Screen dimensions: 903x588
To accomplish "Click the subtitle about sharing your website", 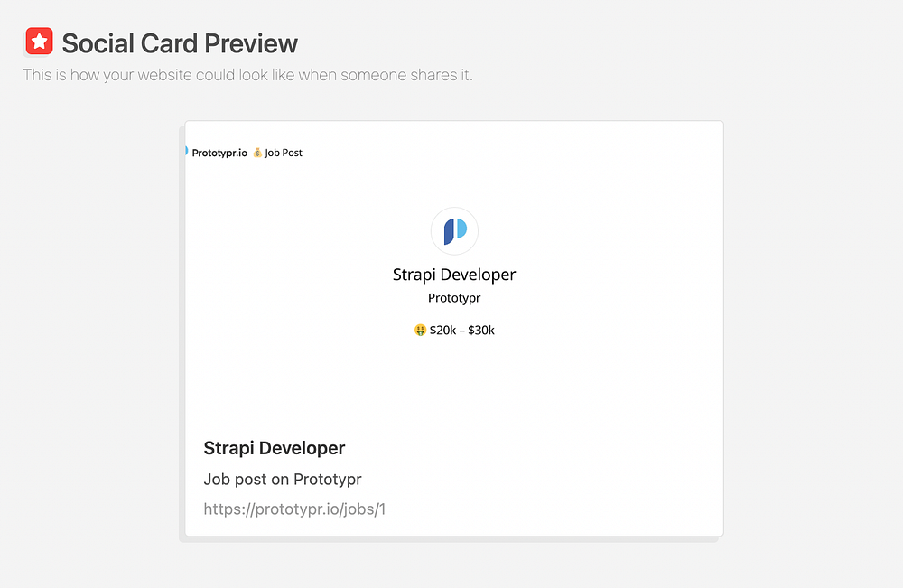I will point(247,75).
